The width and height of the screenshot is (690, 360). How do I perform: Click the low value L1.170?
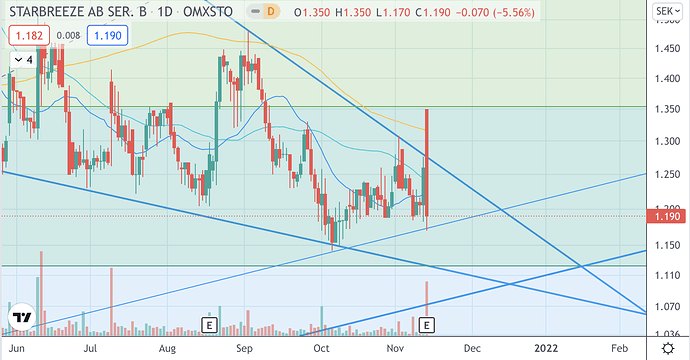pyautogui.click(x=393, y=12)
